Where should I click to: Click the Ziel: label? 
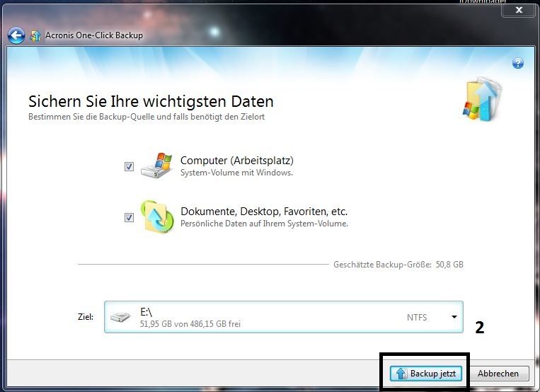86,317
